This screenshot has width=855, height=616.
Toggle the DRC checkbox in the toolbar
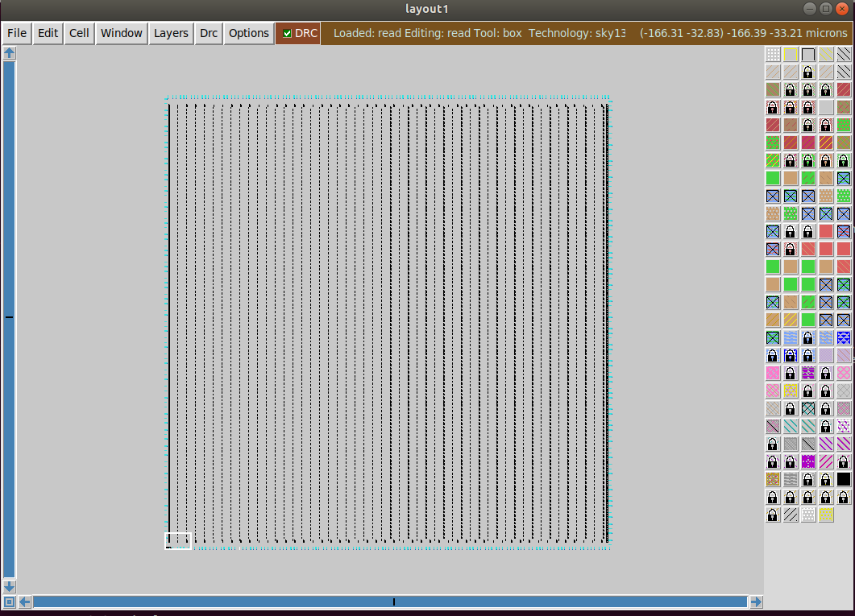pyautogui.click(x=288, y=33)
